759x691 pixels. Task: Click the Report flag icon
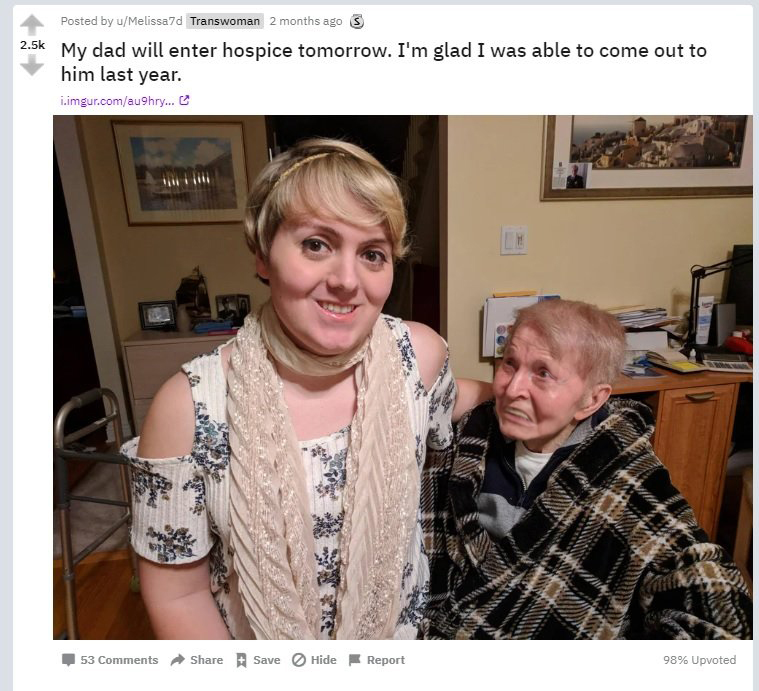click(x=355, y=660)
